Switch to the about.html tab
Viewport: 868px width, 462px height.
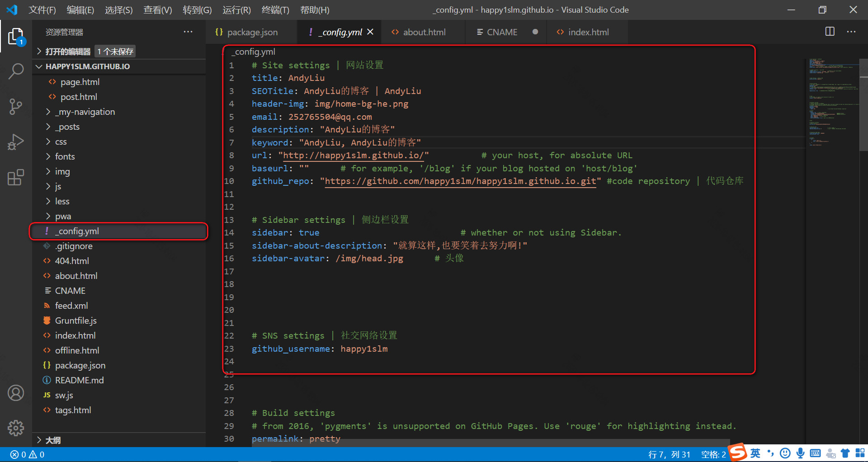click(424, 32)
